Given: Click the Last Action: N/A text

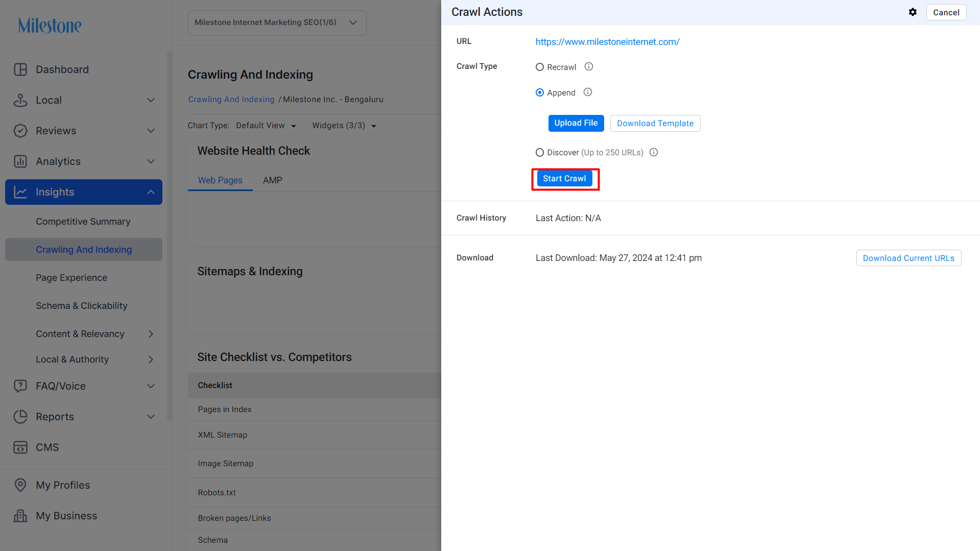Looking at the screenshot, I should pos(568,218).
